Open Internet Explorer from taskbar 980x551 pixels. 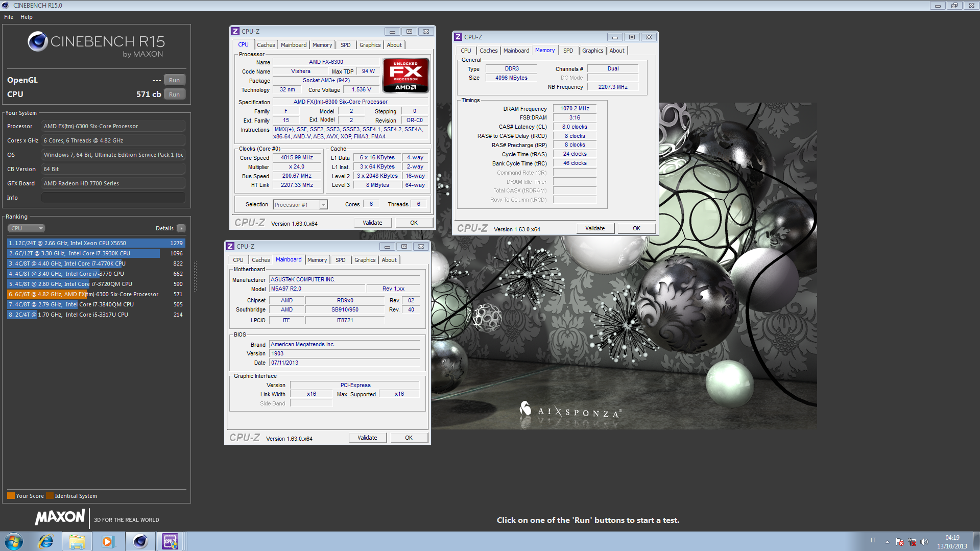pyautogui.click(x=46, y=541)
